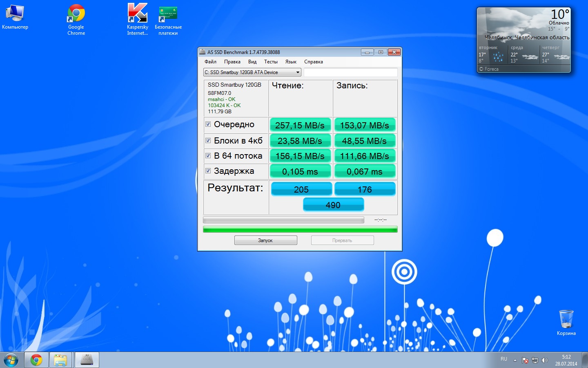Click the 10° temperature in weather gadget
The image size is (588, 368).
(560, 14)
